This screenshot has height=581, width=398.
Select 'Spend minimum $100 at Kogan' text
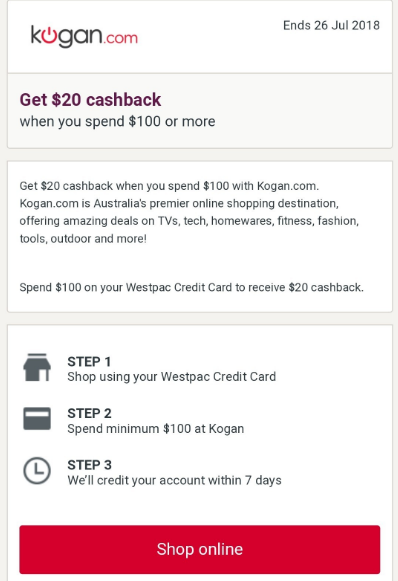pos(156,429)
